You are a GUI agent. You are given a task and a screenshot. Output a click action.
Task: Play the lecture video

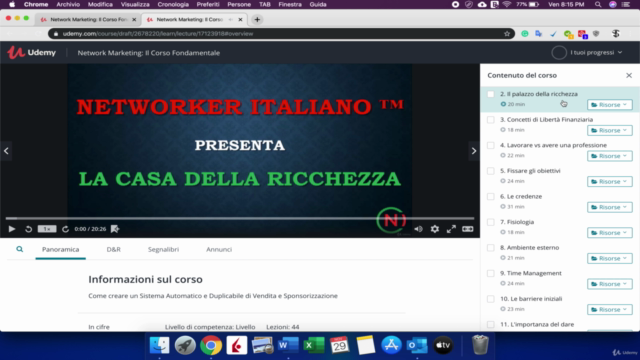pos(12,229)
